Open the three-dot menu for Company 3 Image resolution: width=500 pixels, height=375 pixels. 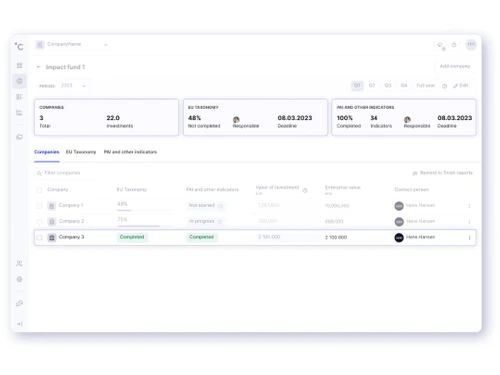pyautogui.click(x=469, y=237)
